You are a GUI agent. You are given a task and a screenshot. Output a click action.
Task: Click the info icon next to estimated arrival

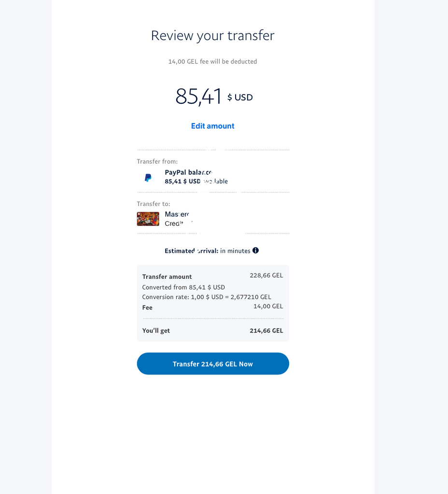255,250
